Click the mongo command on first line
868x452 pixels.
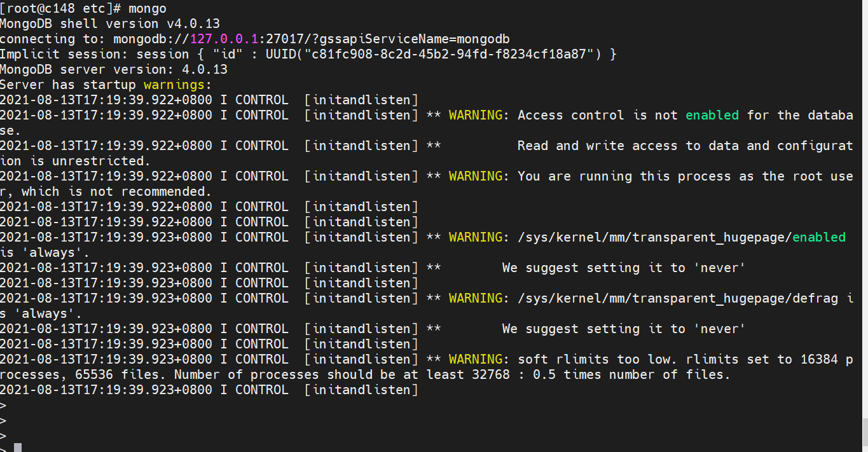[147, 8]
